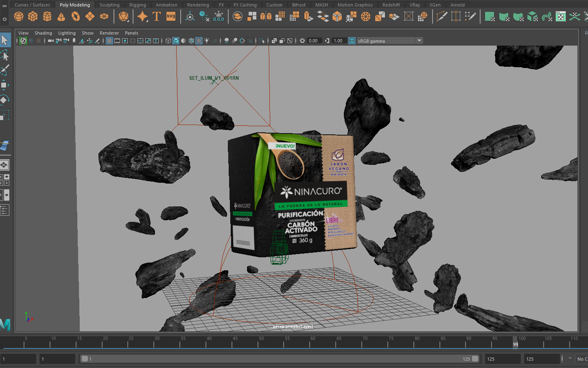Create polygon Type text with T icon
This screenshot has width=588, height=368.
click(x=157, y=16)
